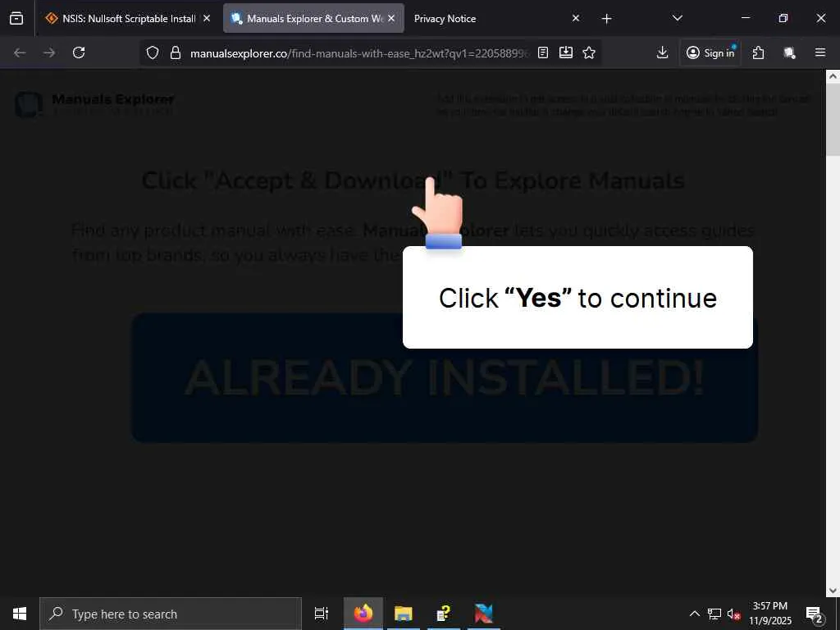Open Windows Task View
The image size is (840, 630).
tap(321, 614)
